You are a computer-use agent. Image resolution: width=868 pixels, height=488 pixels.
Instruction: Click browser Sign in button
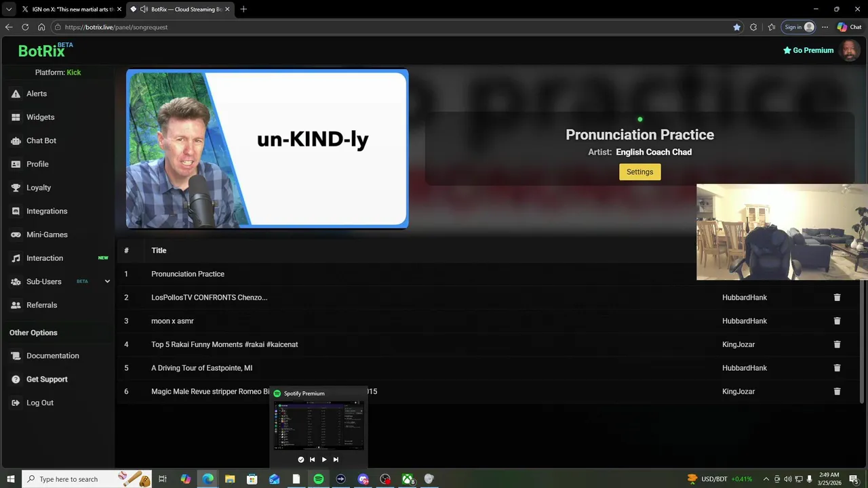799,27
